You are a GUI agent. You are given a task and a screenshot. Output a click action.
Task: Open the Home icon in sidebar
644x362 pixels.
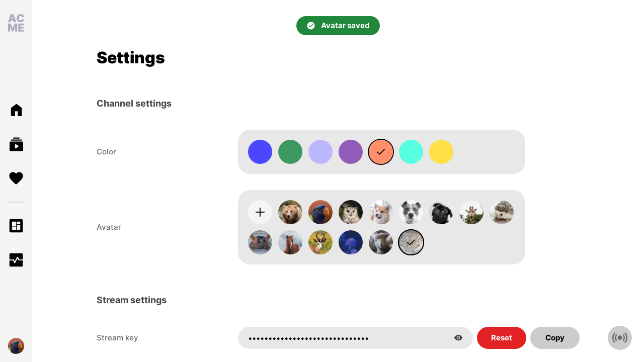pos(16,110)
